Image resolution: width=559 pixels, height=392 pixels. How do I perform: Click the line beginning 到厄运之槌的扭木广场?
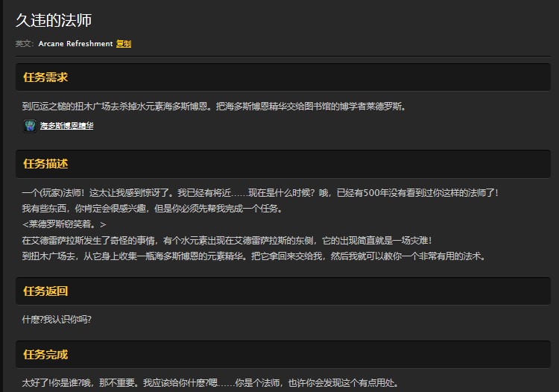click(214, 106)
